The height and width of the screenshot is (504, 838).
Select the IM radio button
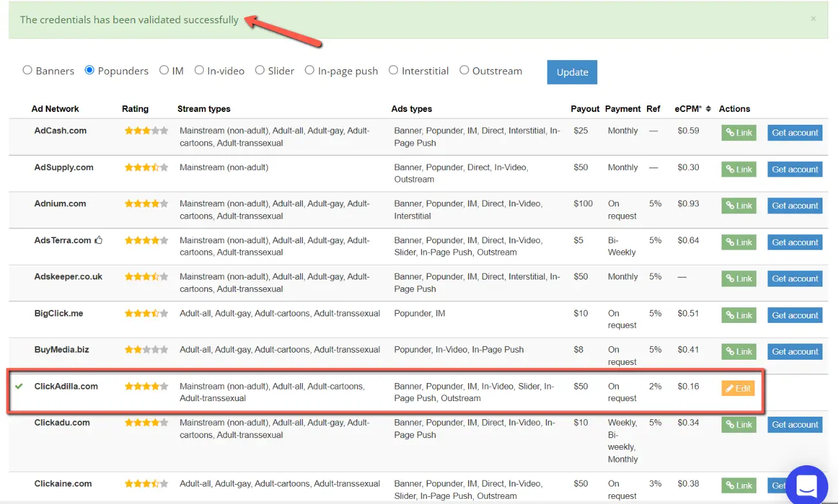click(164, 71)
